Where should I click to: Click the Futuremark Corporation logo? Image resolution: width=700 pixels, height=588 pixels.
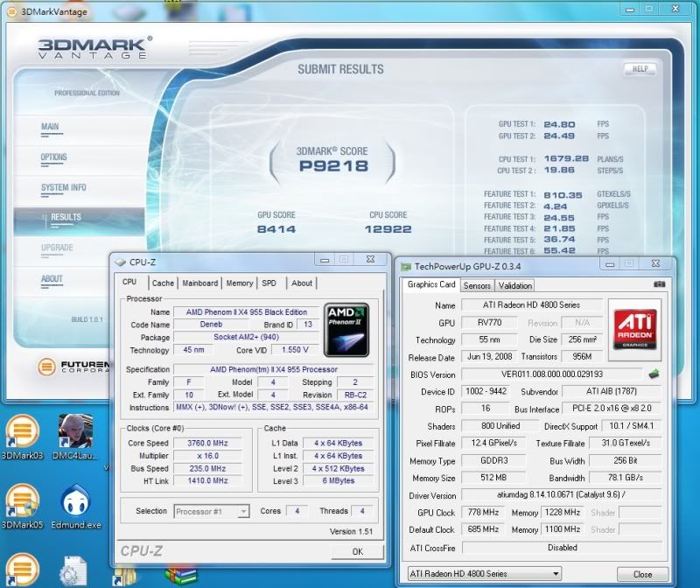click(73, 367)
